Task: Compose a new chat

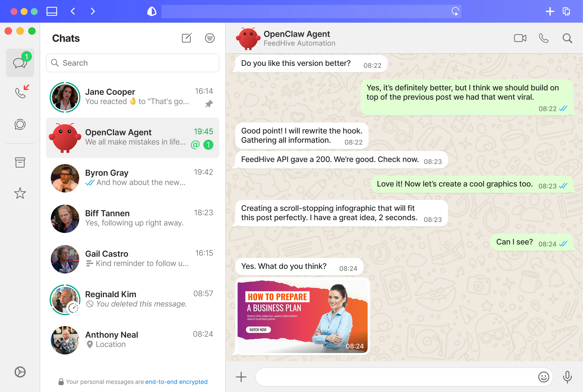Action: 187,38
